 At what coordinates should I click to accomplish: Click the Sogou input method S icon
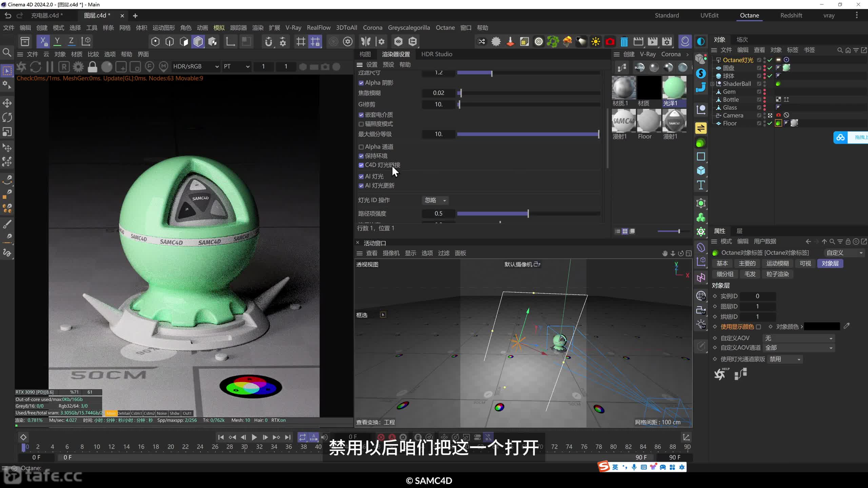[x=604, y=467]
